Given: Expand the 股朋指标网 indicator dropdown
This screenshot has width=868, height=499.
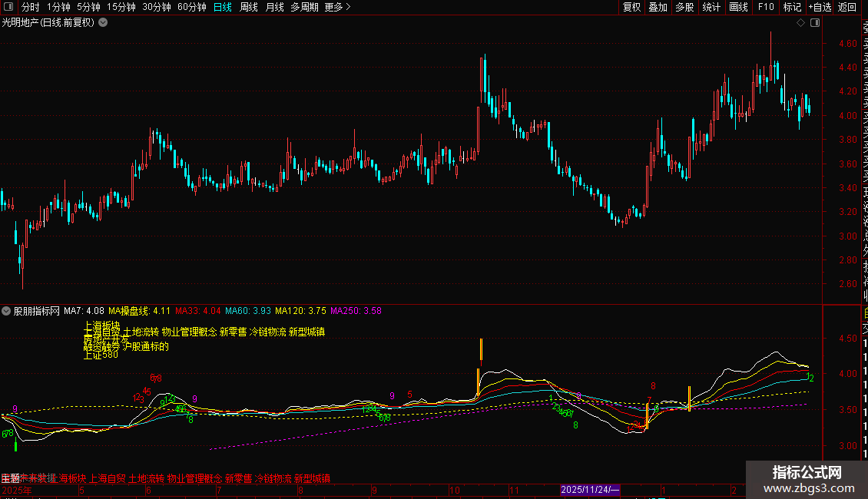Looking at the screenshot, I should pyautogui.click(x=6, y=311).
